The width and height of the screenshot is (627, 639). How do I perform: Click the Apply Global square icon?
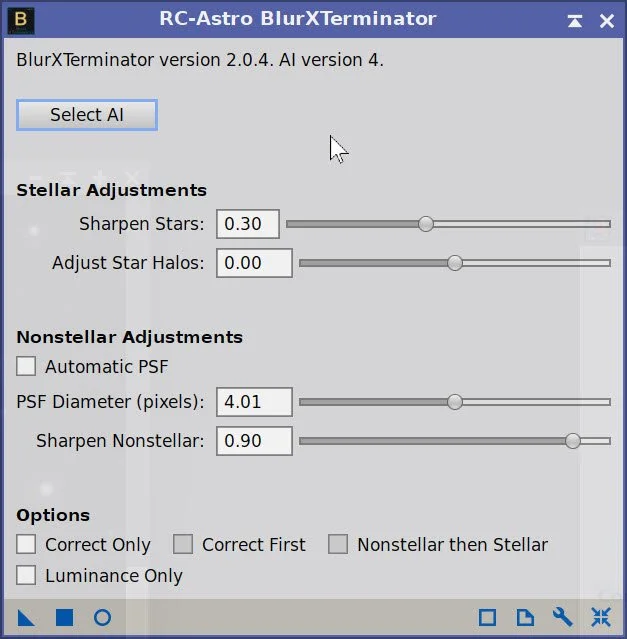coord(64,618)
